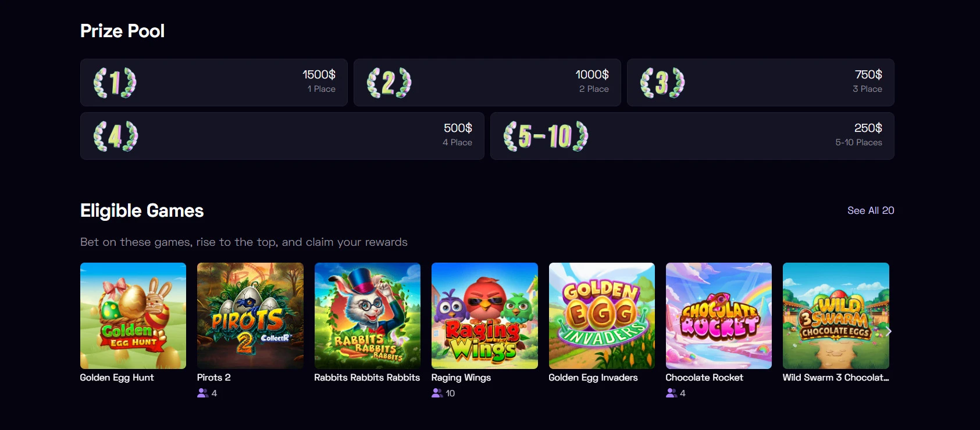Click players icon under Raging Wings
The image size is (980, 430).
point(437,393)
